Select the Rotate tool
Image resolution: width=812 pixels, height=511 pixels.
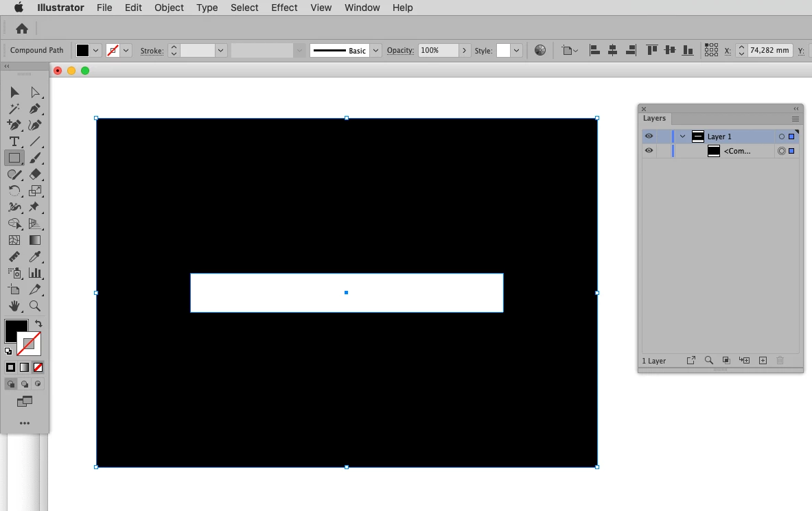click(14, 191)
